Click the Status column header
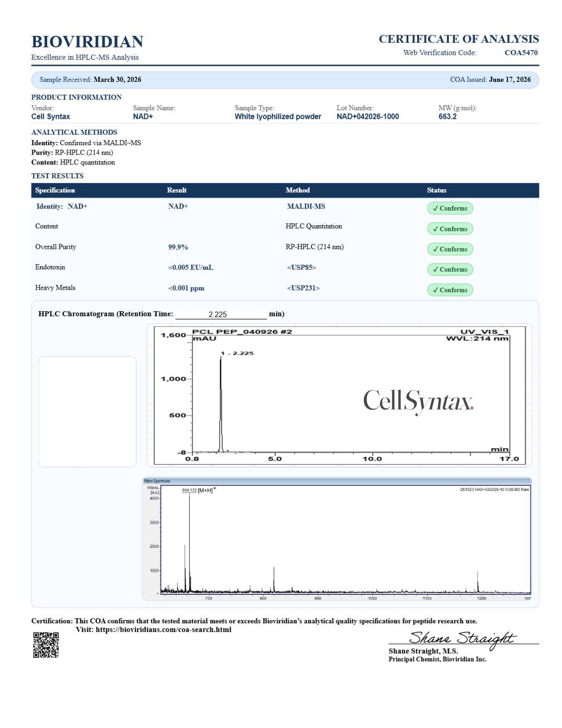562x728 pixels. (437, 190)
